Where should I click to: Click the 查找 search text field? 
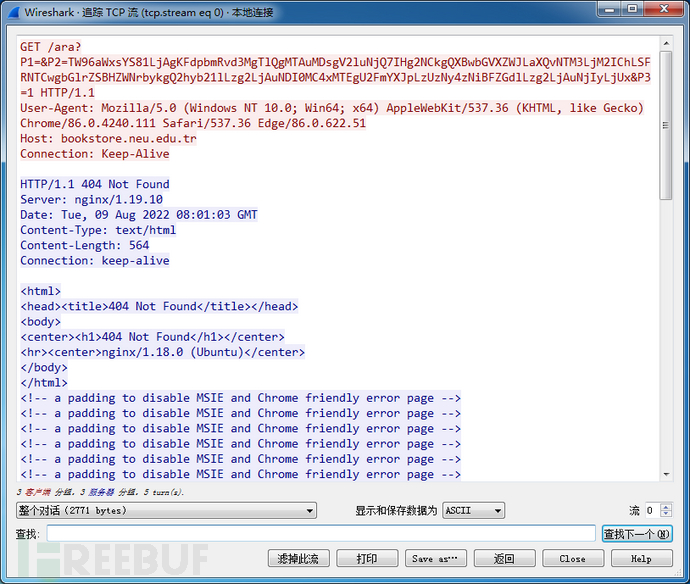[320, 533]
